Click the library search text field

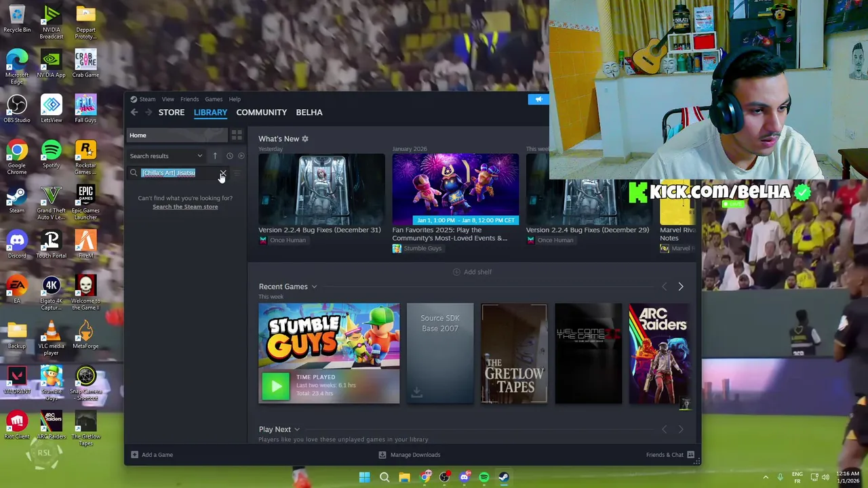click(178, 173)
